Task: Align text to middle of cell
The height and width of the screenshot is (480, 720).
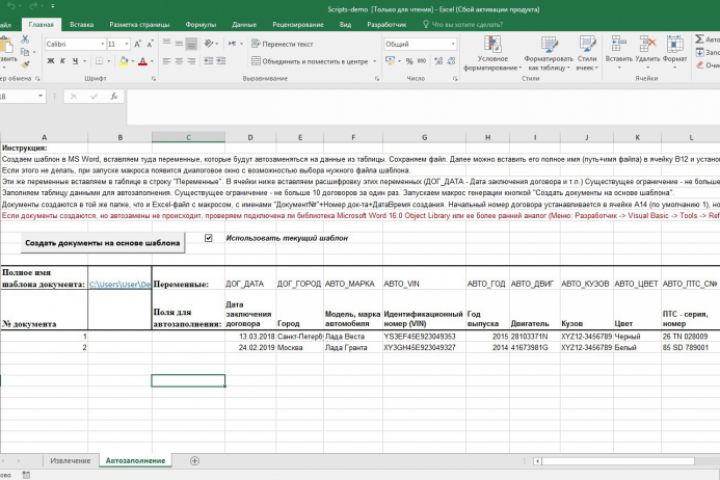Action: click(179, 43)
